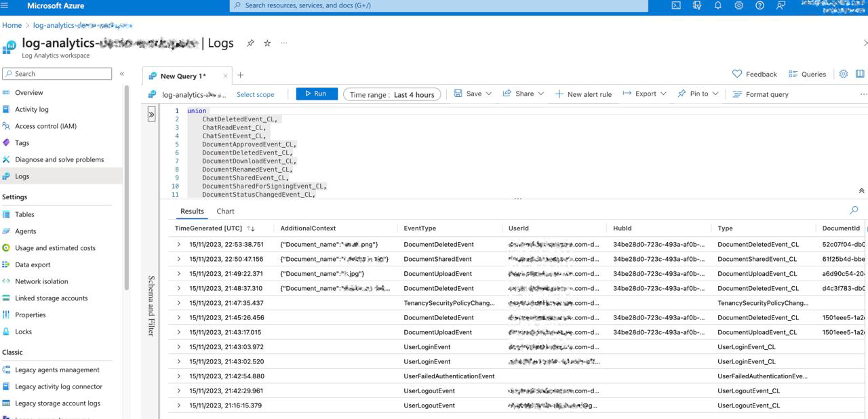The width and height of the screenshot is (868, 419).
Task: Click Format query button
Action: pyautogui.click(x=761, y=94)
